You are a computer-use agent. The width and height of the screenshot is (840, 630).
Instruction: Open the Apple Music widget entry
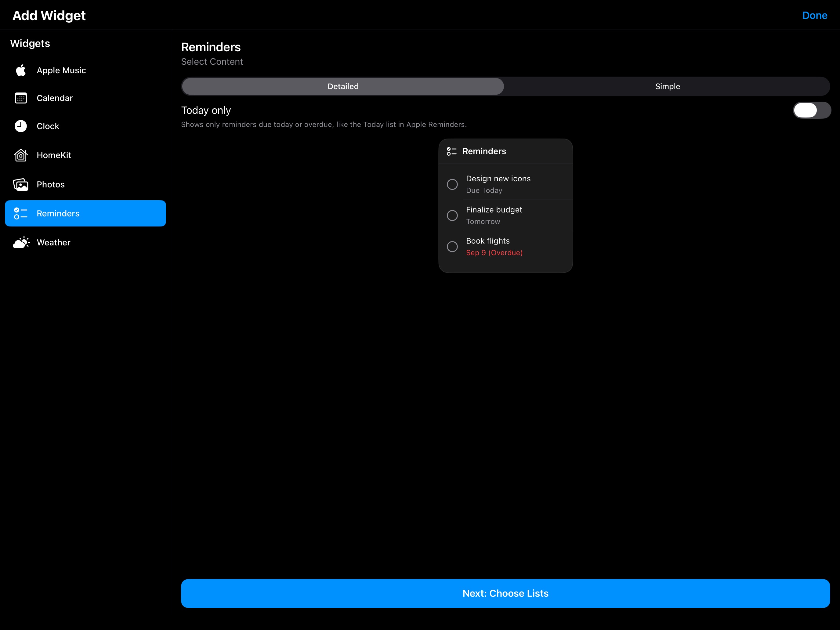pos(85,70)
